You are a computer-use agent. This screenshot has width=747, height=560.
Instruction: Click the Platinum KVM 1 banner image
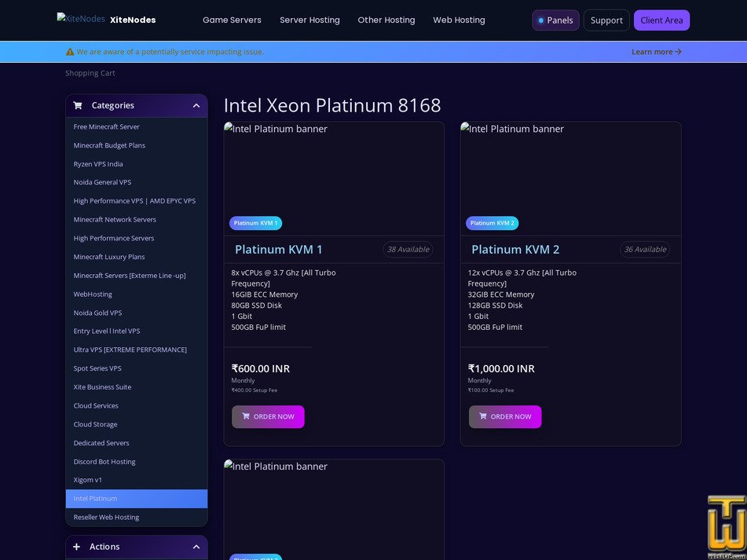334,178
